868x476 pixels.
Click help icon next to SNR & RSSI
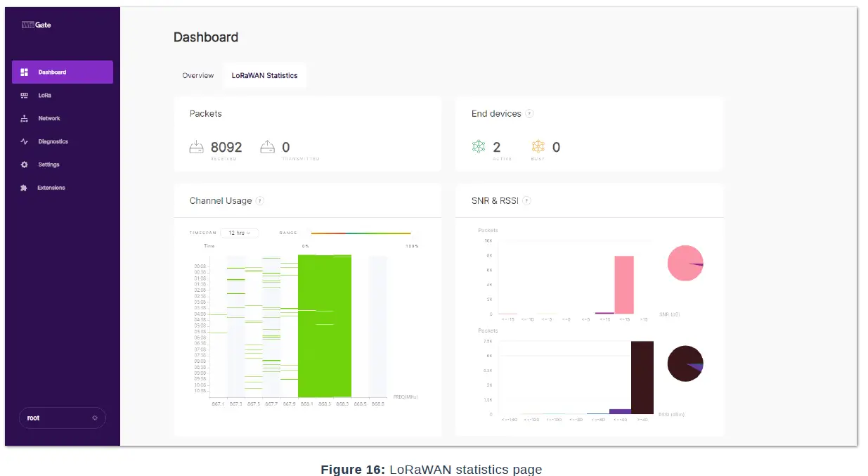point(526,201)
